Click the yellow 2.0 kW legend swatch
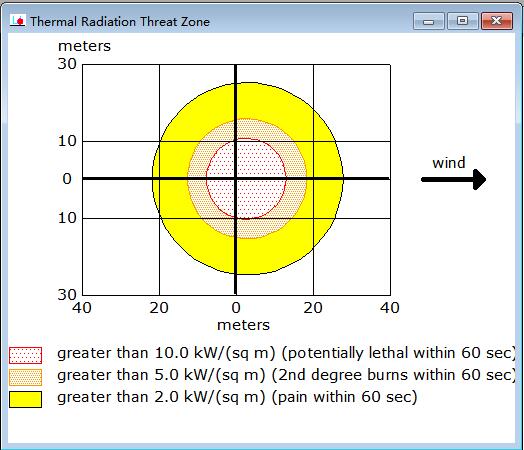Viewport: 524px width, 450px height. pyautogui.click(x=25, y=399)
